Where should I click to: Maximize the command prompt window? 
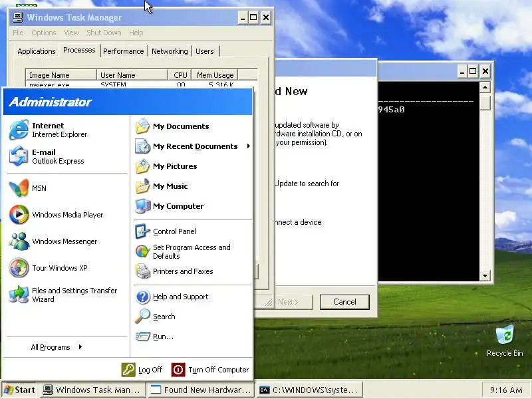point(473,71)
